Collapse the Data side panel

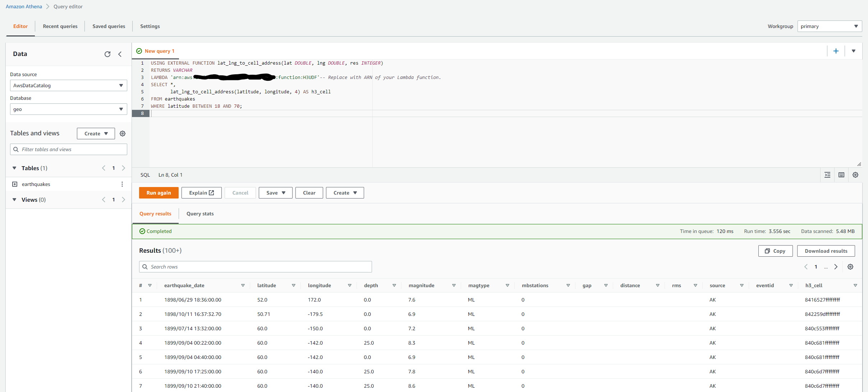pyautogui.click(x=120, y=54)
